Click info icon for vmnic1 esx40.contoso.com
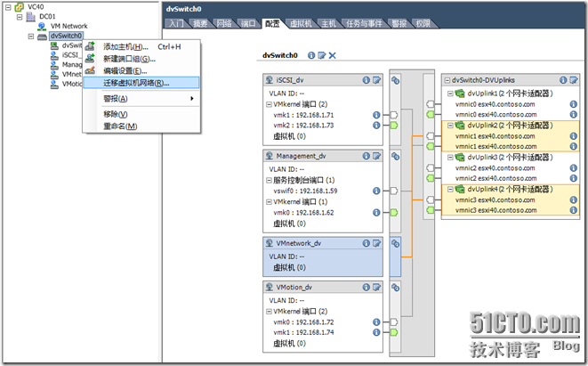588x366 pixels. pyautogui.click(x=574, y=136)
